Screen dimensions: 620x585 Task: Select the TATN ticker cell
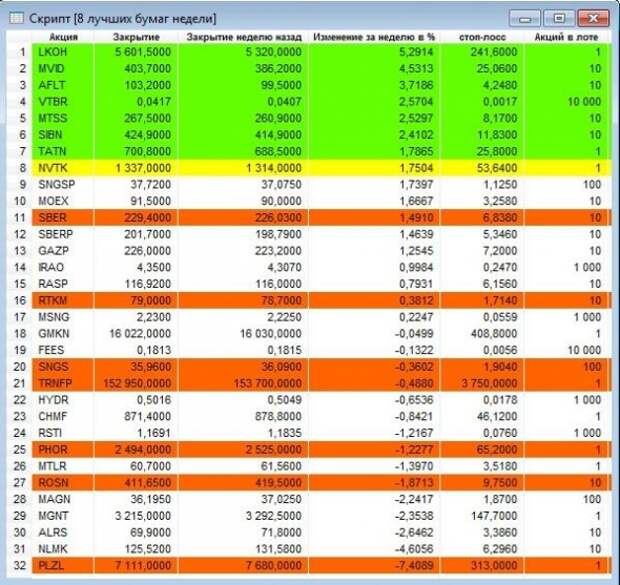[63, 151]
